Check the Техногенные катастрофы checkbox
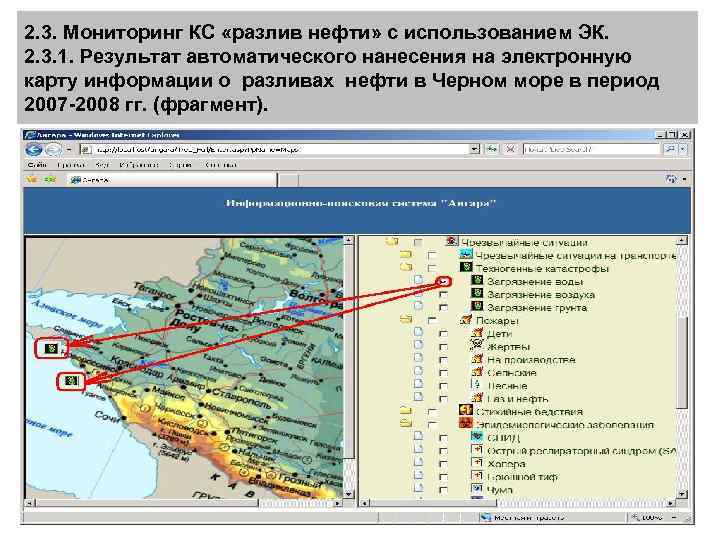Image resolution: width=720 pixels, height=540 pixels. (432, 268)
